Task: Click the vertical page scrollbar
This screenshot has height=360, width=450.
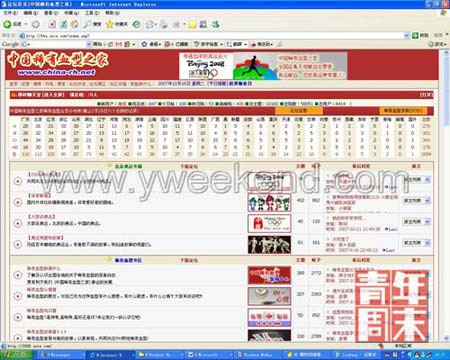Action: (x=447, y=195)
